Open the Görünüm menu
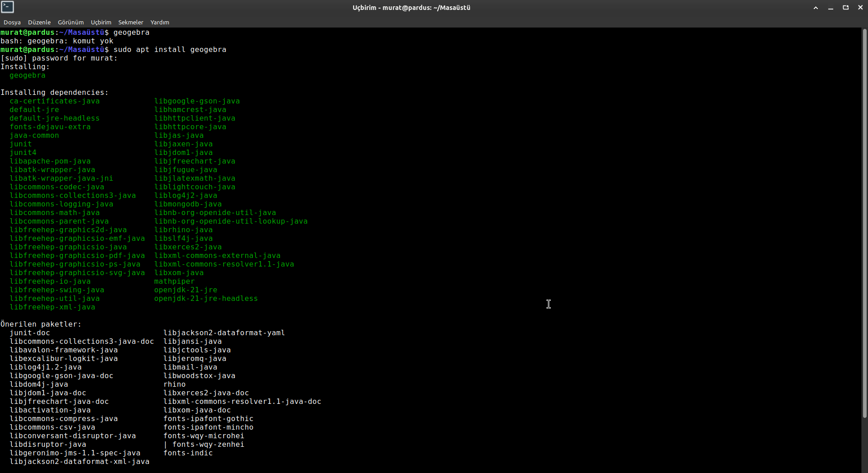 (71, 22)
